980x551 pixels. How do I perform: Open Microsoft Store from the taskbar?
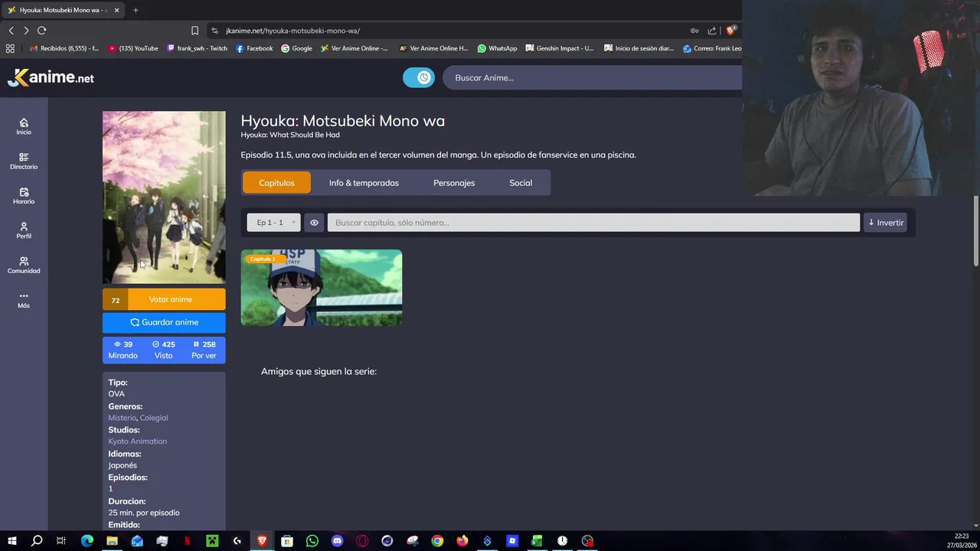tap(287, 541)
